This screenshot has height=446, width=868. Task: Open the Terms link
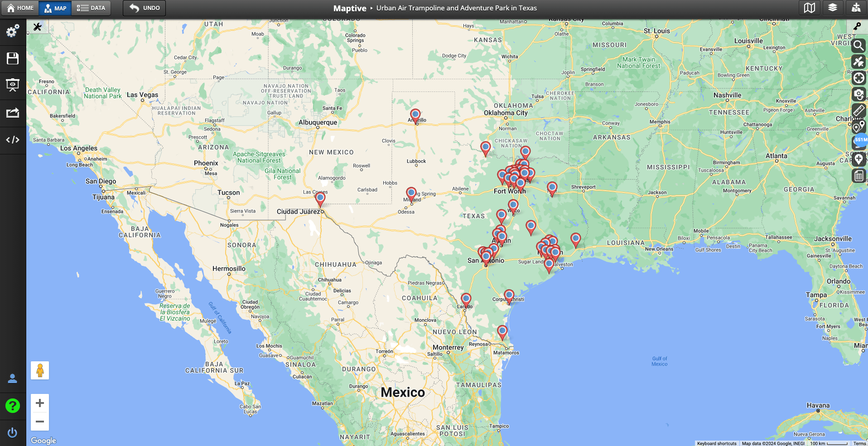[x=859, y=443]
